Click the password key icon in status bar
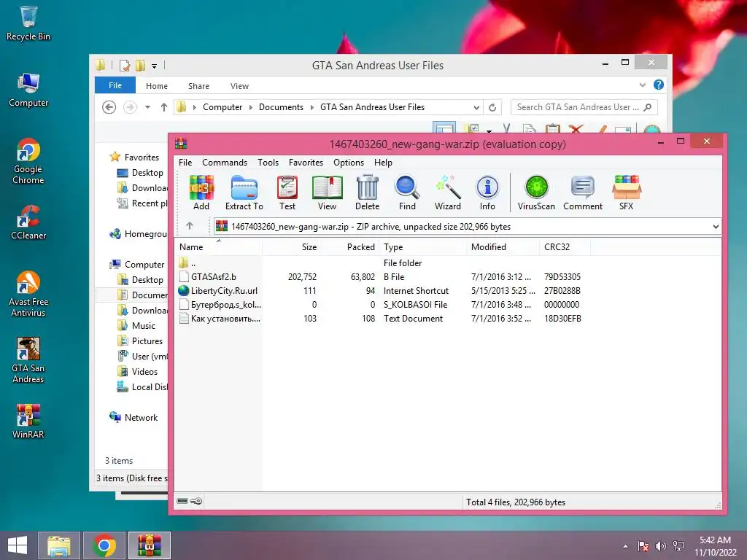The width and height of the screenshot is (747, 560). [196, 501]
